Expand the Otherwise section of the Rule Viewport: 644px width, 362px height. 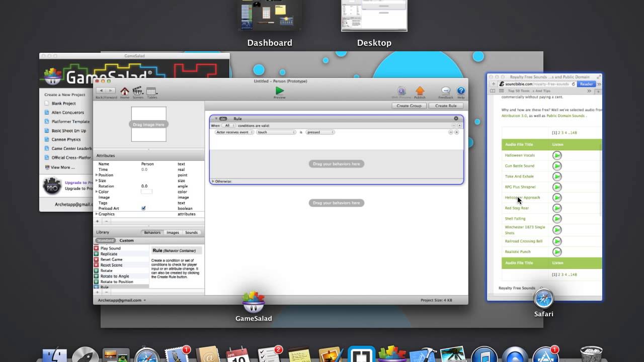point(213,181)
